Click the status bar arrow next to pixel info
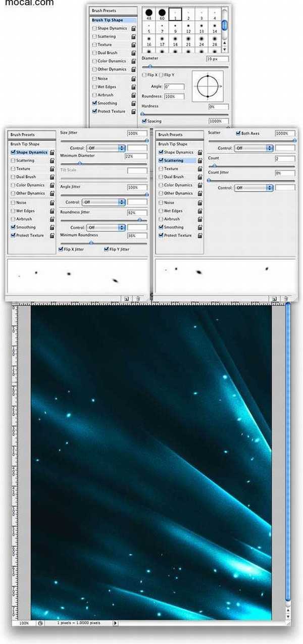This screenshot has height=644, width=303. [115, 623]
